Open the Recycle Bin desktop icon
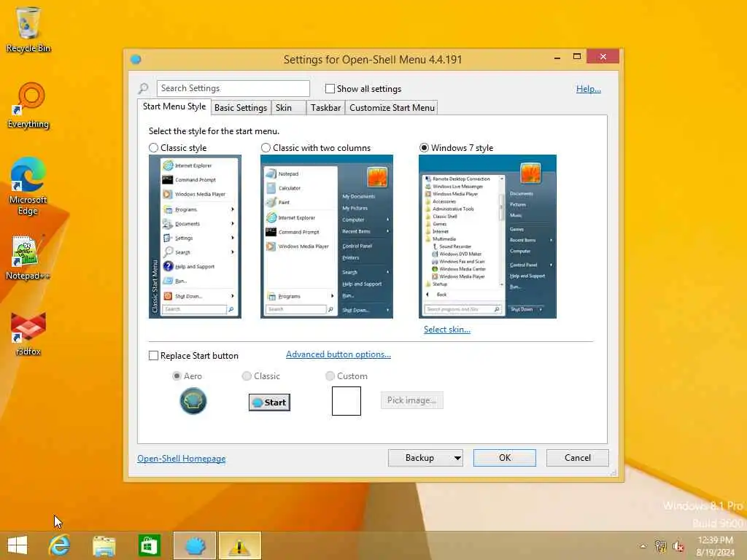Viewport: 747px width, 560px height. click(x=28, y=29)
